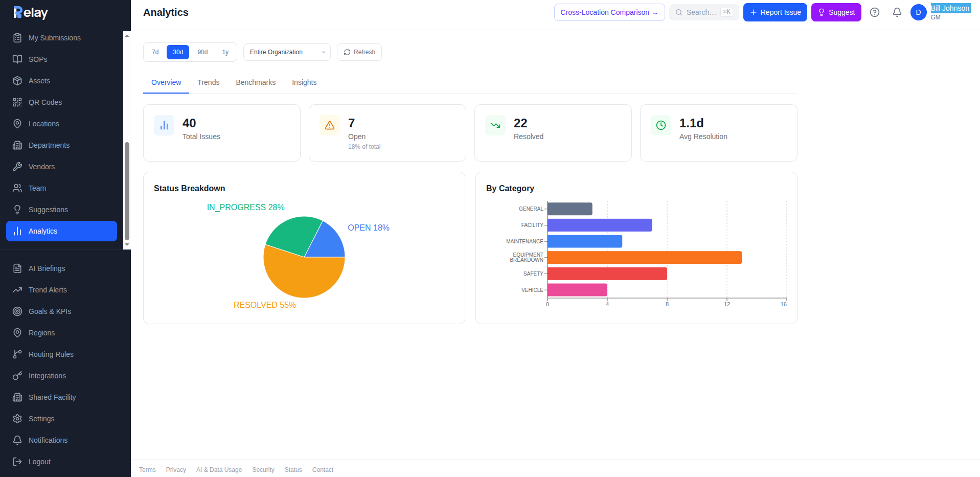Click the Assets box icon
This screenshot has height=477, width=980.
click(17, 81)
